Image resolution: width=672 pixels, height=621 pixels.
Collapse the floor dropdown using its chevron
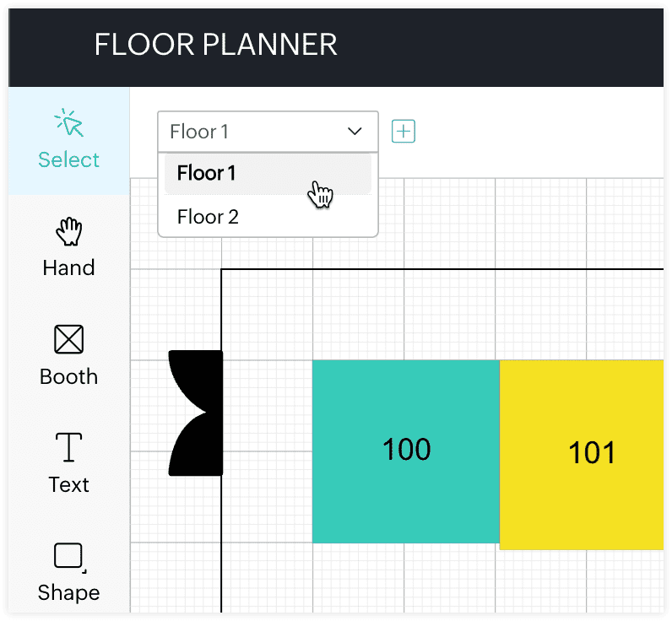point(355,132)
